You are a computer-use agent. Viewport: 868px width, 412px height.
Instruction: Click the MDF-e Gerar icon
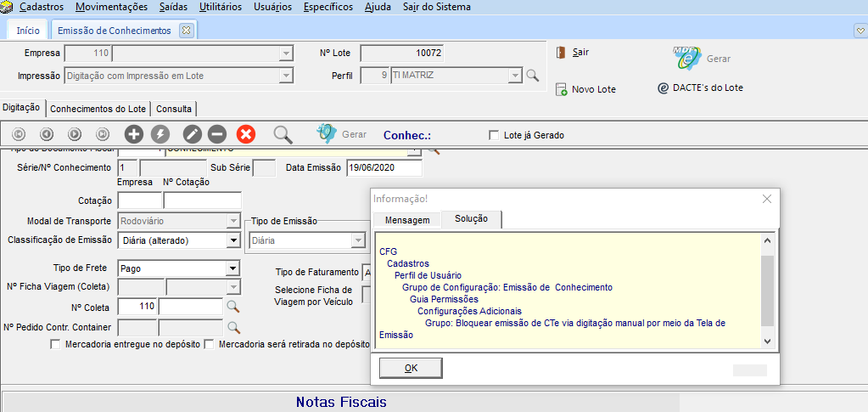pyautogui.click(x=687, y=59)
